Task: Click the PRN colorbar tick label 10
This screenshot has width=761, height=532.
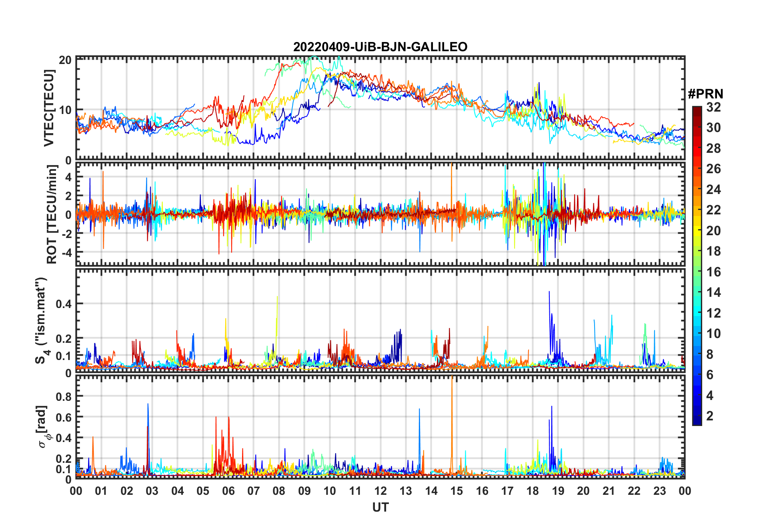Action: coord(713,334)
